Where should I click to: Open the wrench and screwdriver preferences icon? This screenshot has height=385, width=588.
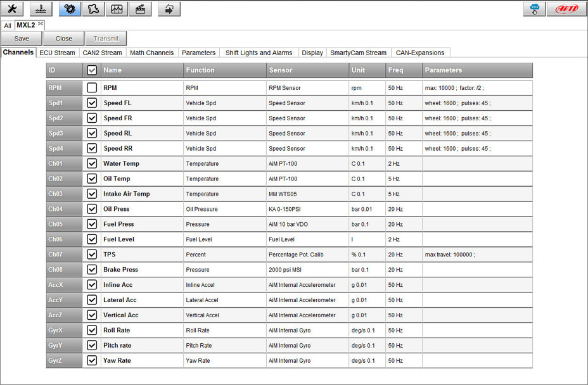[12, 9]
